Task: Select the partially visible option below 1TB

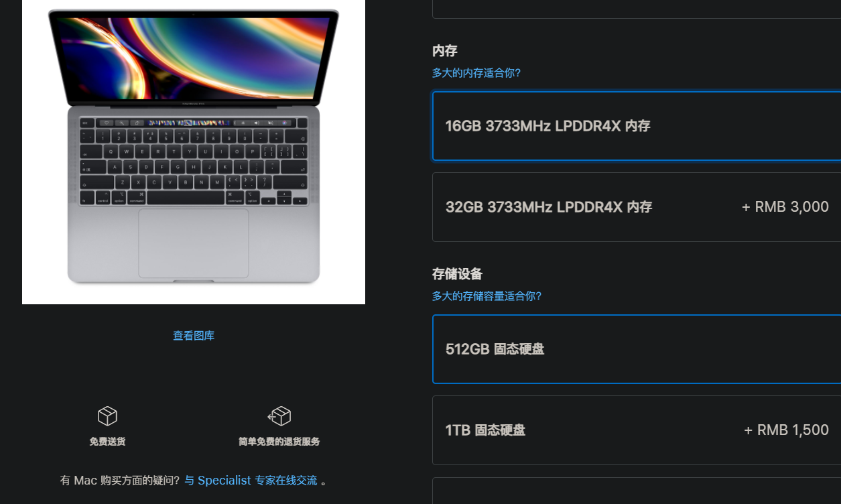Action: [x=637, y=491]
